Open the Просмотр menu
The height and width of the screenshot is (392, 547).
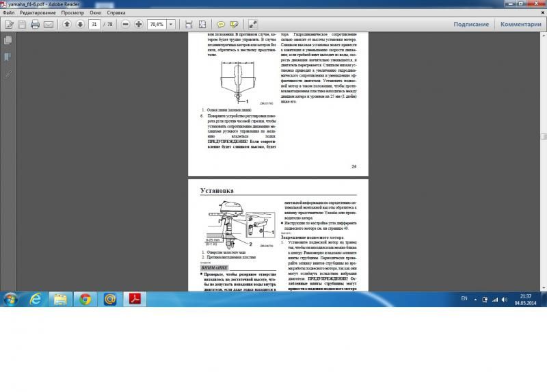(72, 12)
